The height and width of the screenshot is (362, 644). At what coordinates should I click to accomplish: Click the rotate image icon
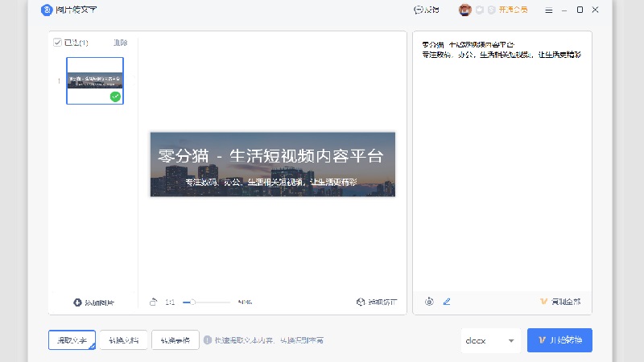[153, 302]
